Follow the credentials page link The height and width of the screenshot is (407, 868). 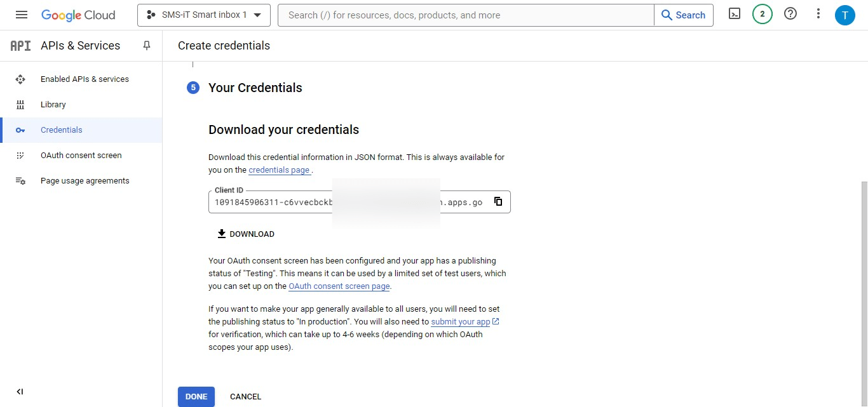click(279, 170)
